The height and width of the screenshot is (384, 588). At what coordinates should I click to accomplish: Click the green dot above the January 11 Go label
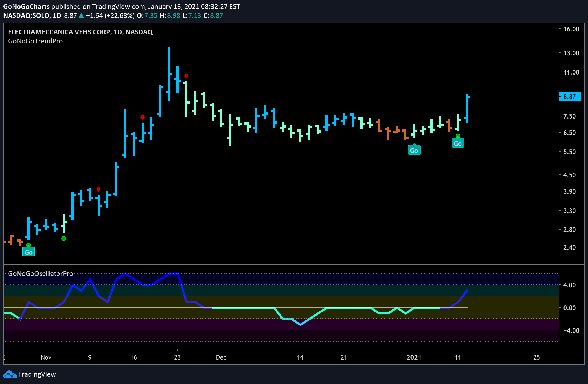point(458,136)
